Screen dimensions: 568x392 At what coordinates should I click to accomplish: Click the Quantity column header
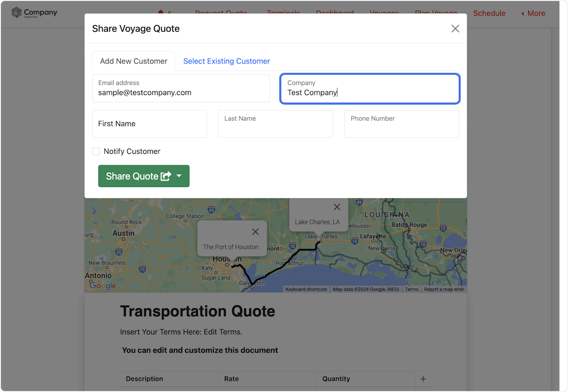336,379
